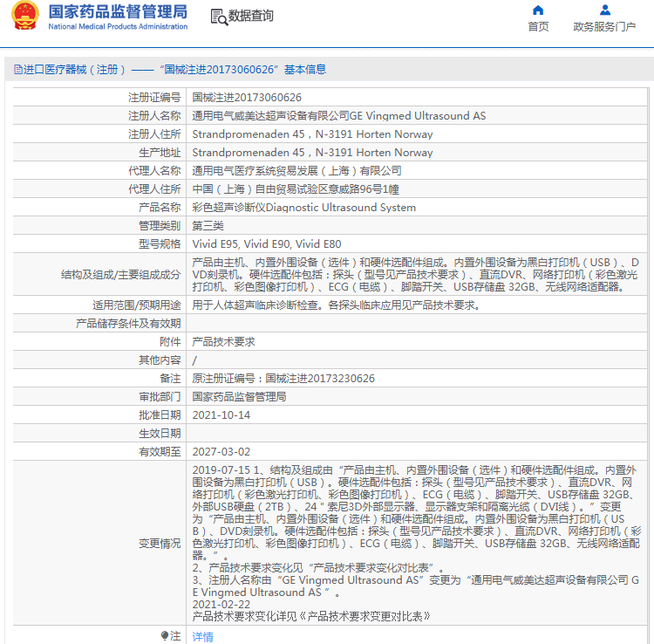The width and height of the screenshot is (654, 644).
Task: Click the 代理人名称 row label
Action: [x=154, y=171]
